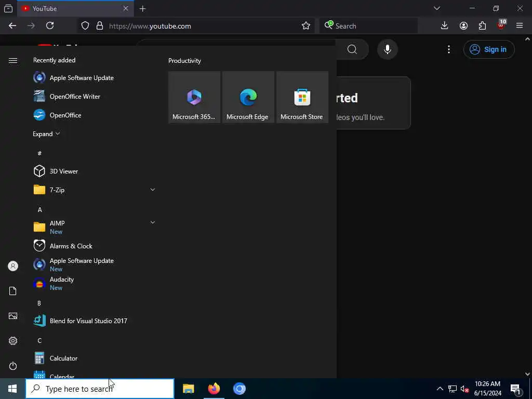Expand the Recently added list
This screenshot has width=532, height=399.
(x=46, y=134)
